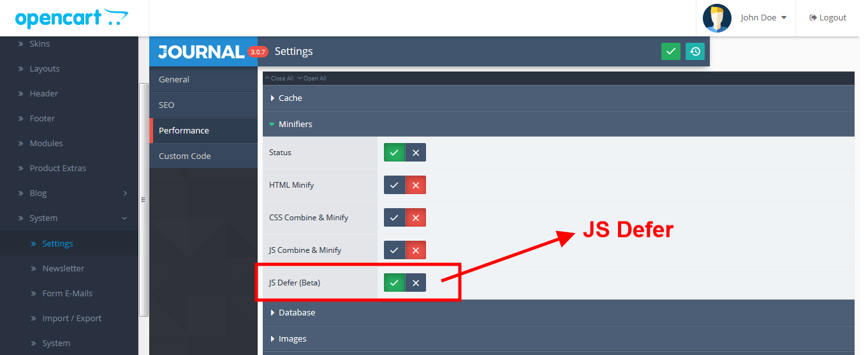Disable JS Defer (Beta) X button
The height and width of the screenshot is (355, 868).
(x=415, y=283)
